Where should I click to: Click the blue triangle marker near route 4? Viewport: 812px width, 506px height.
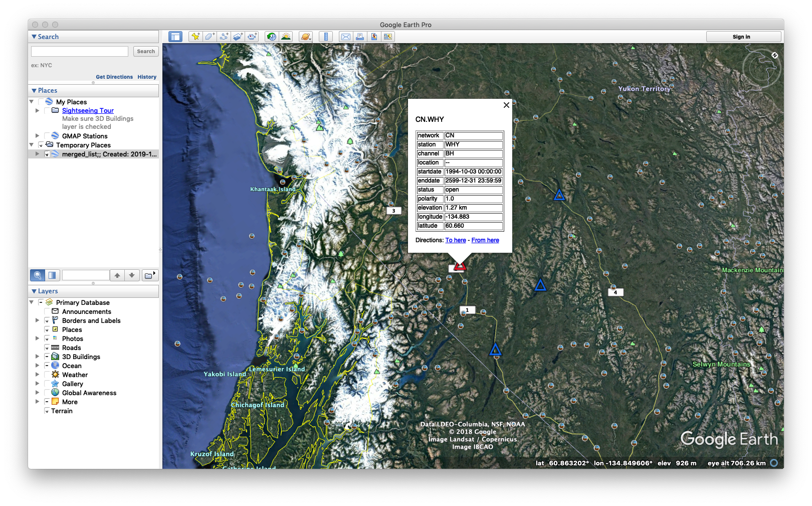tap(540, 285)
